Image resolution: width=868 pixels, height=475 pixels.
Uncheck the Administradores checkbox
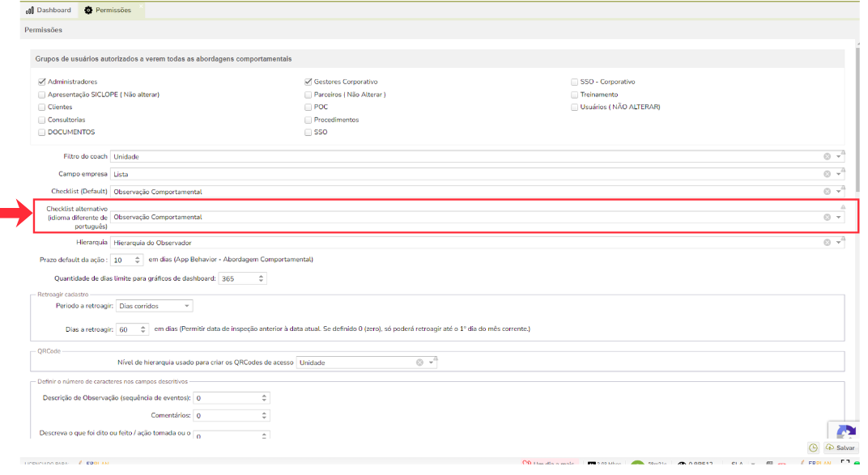[42, 82]
